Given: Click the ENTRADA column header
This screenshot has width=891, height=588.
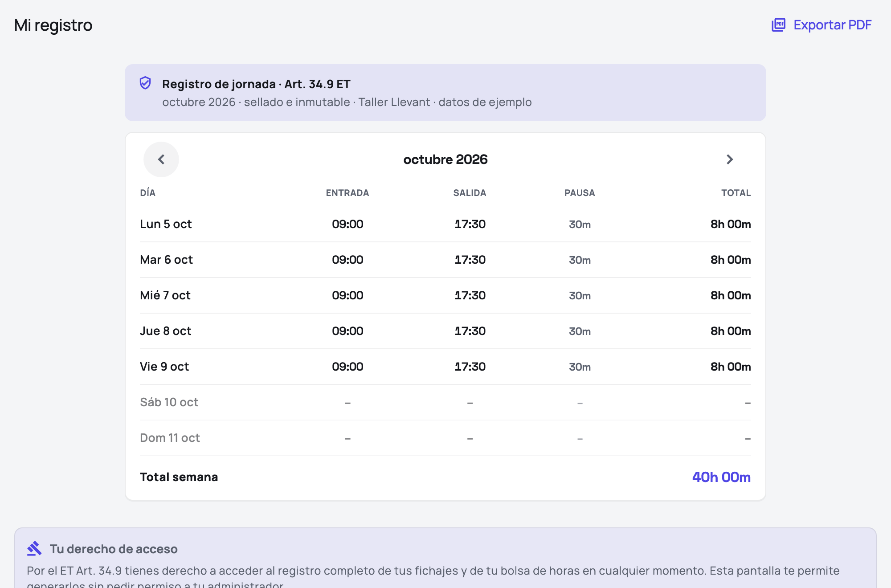Looking at the screenshot, I should [x=347, y=193].
